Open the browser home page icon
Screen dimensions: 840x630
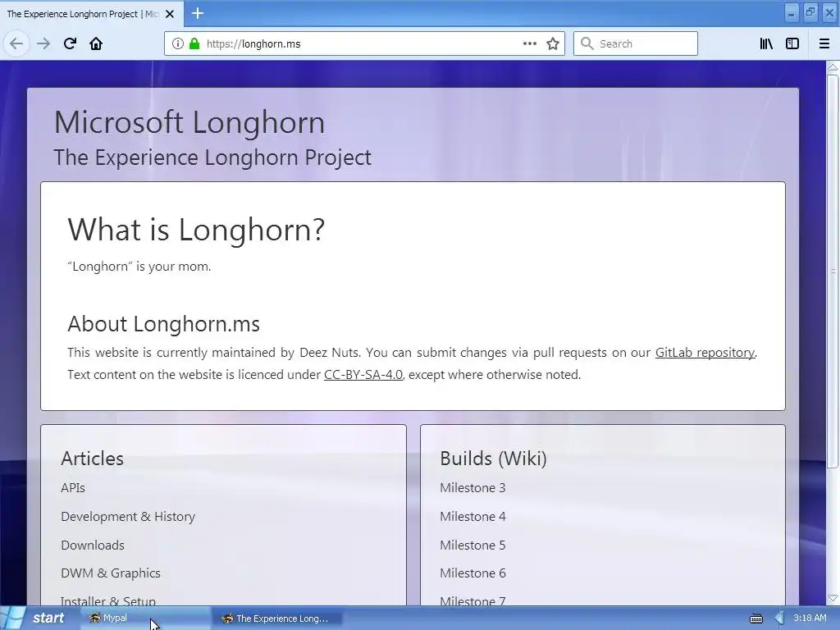pyautogui.click(x=96, y=43)
